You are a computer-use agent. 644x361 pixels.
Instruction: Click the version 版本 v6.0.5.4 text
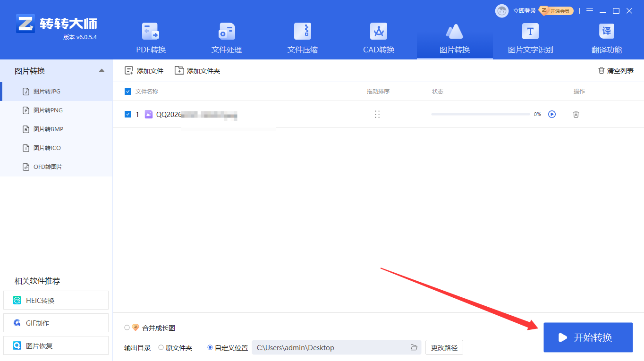click(x=80, y=37)
